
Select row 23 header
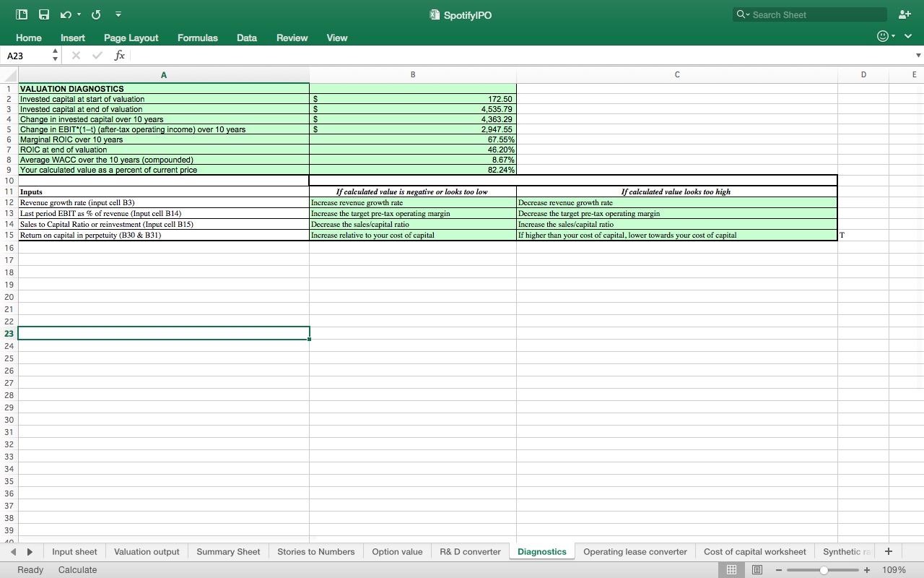(x=9, y=334)
